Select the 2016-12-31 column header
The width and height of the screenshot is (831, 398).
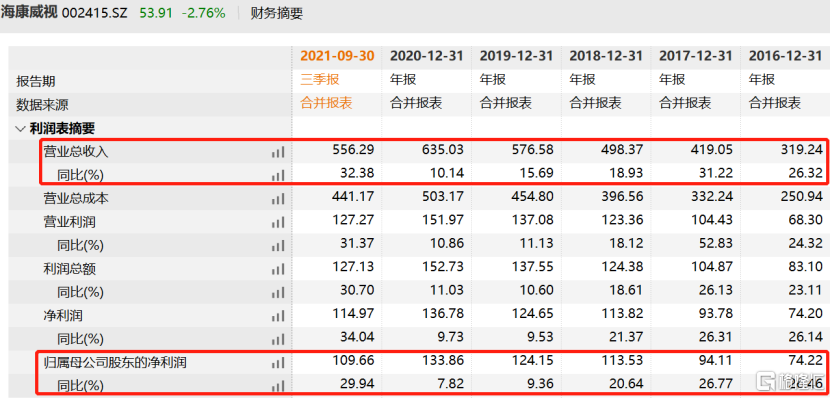click(785, 56)
